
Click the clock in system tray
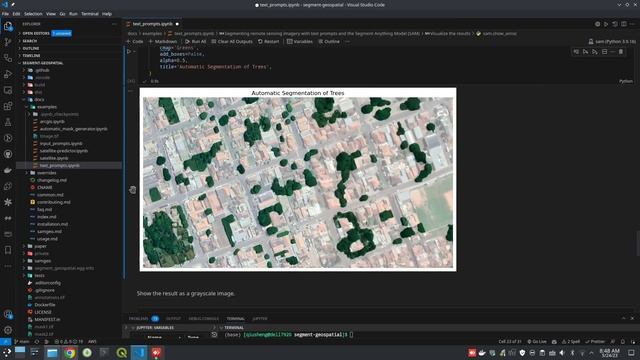pos(609,353)
